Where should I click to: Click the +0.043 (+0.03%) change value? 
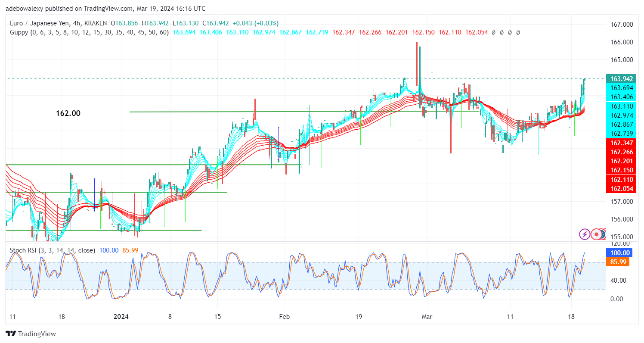point(255,23)
